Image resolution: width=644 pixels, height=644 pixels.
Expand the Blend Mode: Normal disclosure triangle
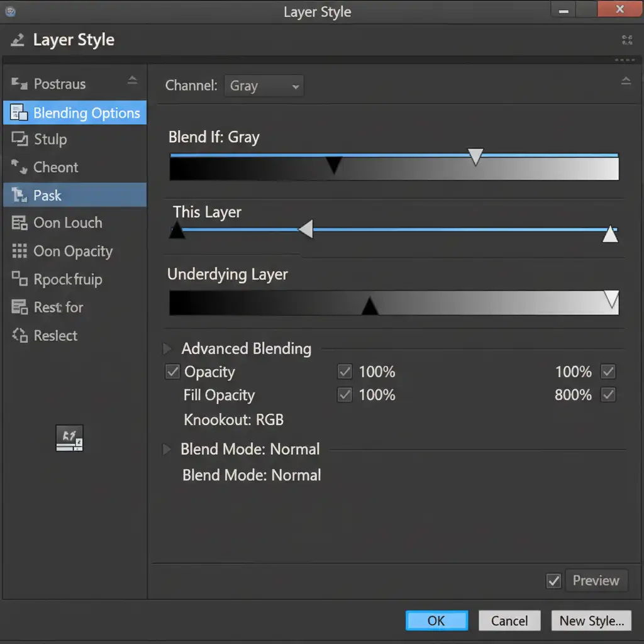[167, 449]
